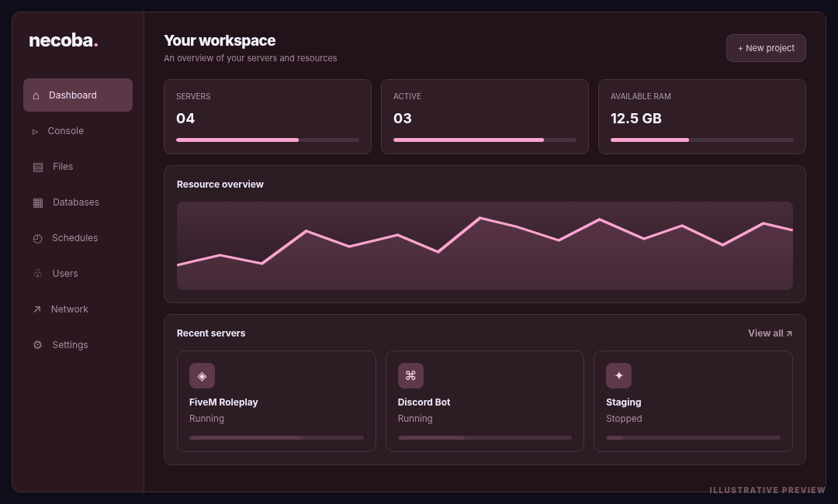Click the Users club icon
The height and width of the screenshot is (504, 838).
pyautogui.click(x=38, y=274)
